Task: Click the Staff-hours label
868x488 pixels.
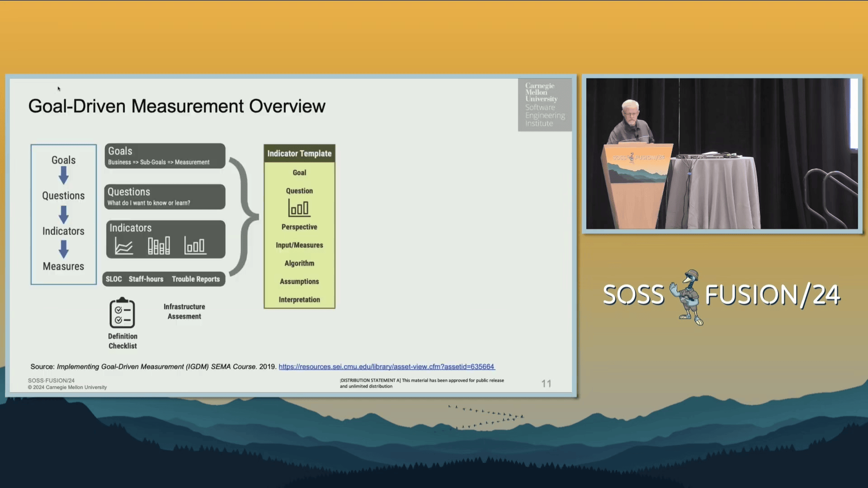Action: 146,279
